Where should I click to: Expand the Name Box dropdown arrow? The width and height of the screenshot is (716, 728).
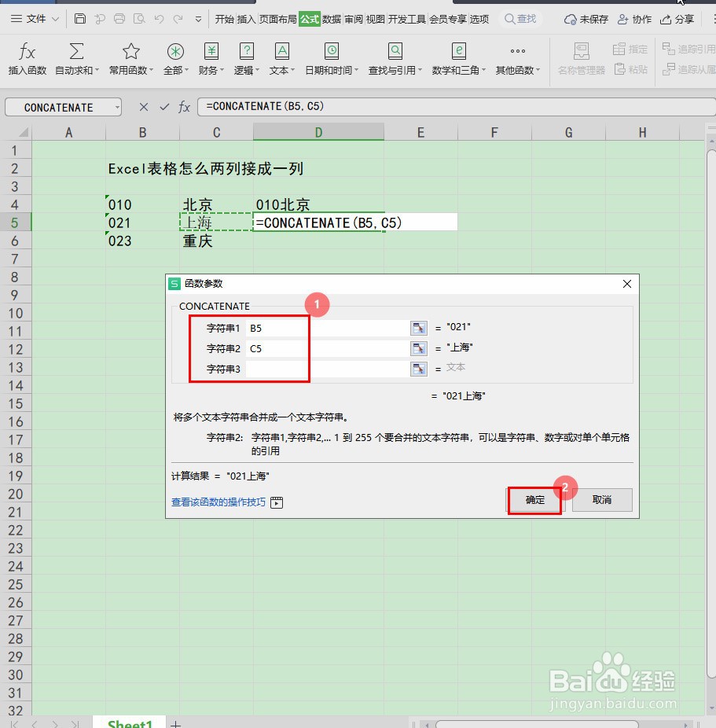(118, 106)
